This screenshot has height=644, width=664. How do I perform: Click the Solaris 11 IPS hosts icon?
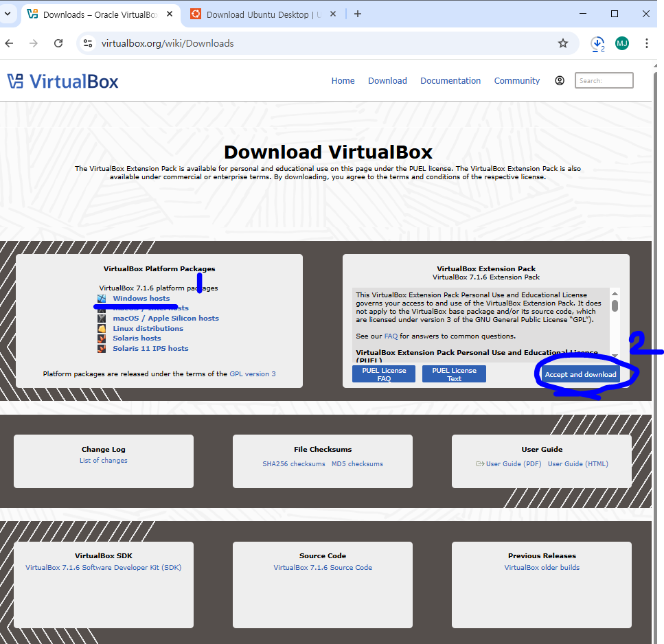point(102,349)
